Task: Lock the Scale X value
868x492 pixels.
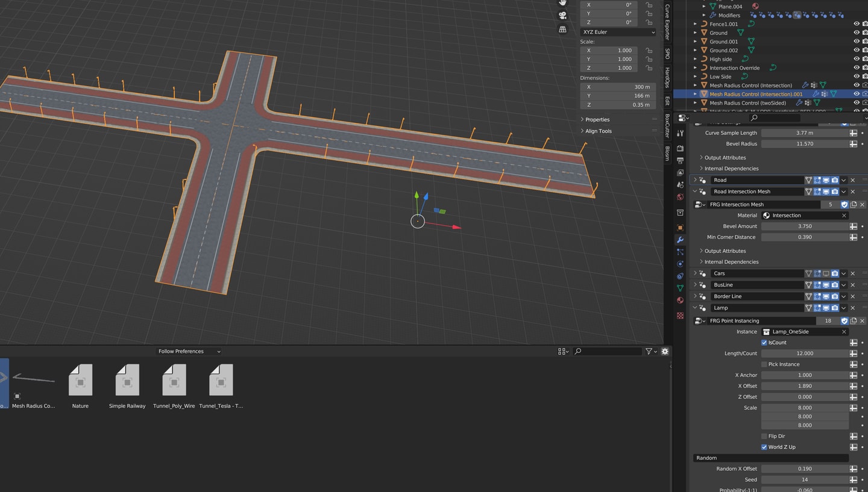Action: tap(649, 51)
